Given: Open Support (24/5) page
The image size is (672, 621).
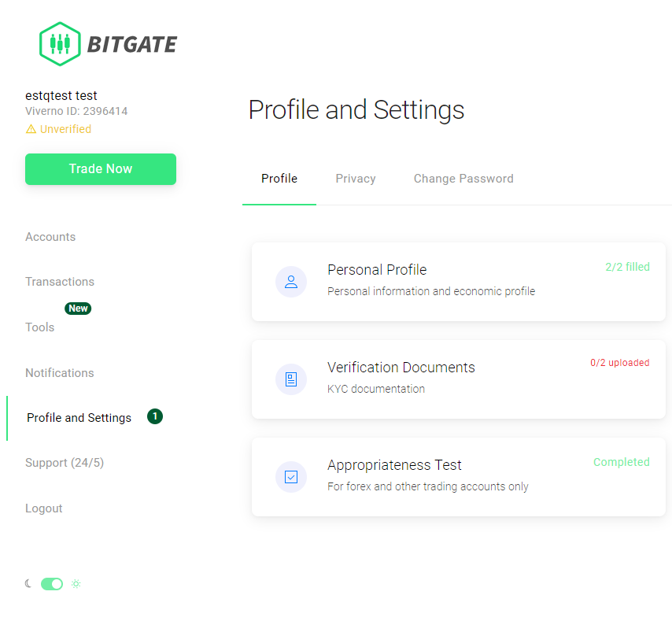Looking at the screenshot, I should (65, 463).
